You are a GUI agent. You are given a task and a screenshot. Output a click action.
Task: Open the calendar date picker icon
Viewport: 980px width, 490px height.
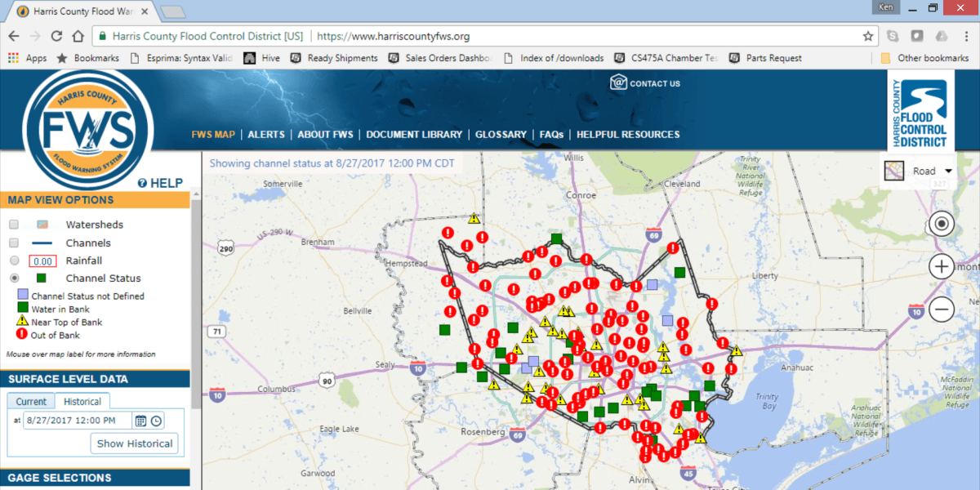point(140,421)
